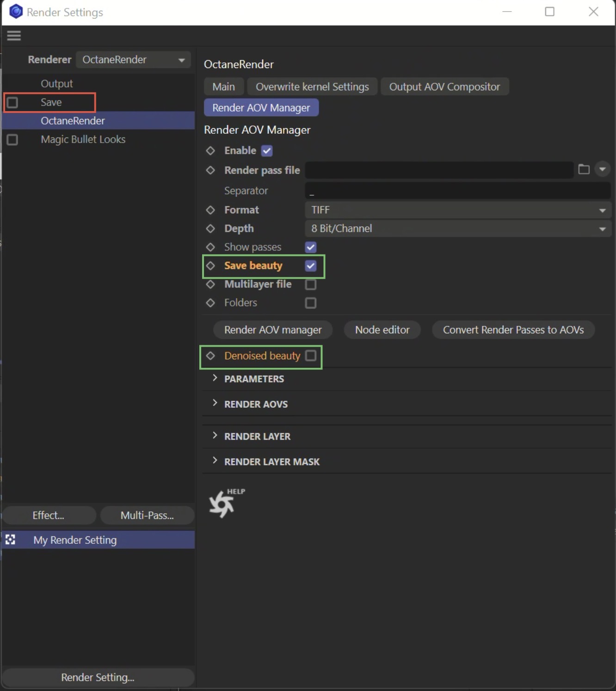Click the render setting icon beside My Render Setting
616x691 pixels.
click(10, 540)
